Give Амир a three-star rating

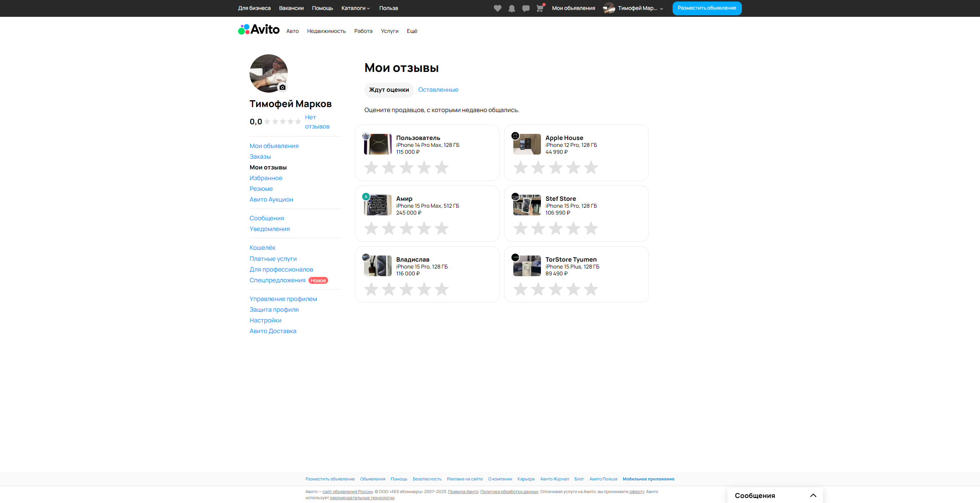pyautogui.click(x=406, y=228)
